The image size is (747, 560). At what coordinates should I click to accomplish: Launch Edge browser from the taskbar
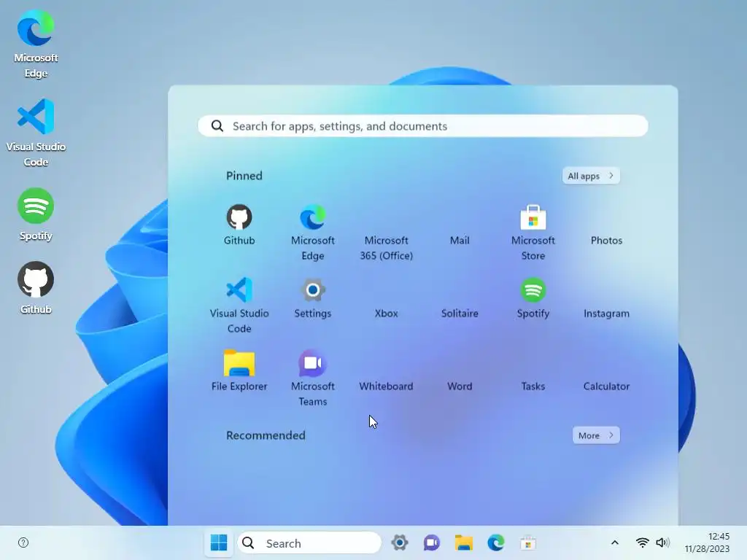coord(495,542)
